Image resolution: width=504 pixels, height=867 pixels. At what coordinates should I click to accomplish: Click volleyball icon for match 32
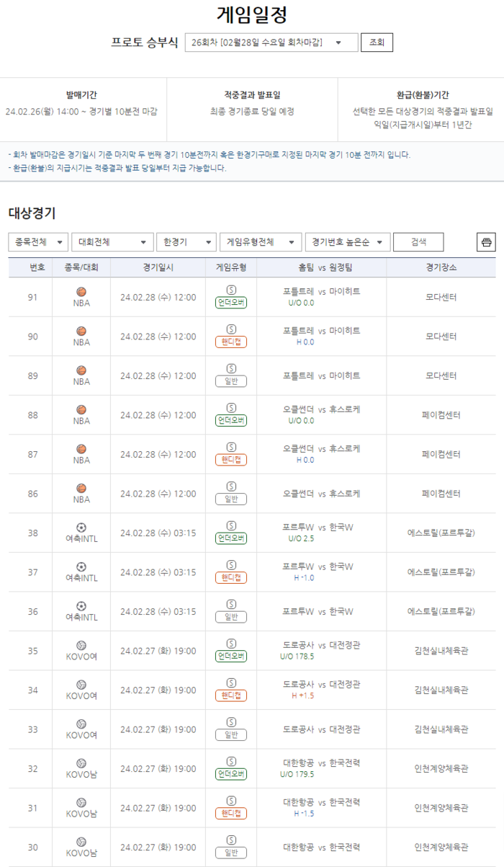point(81,764)
